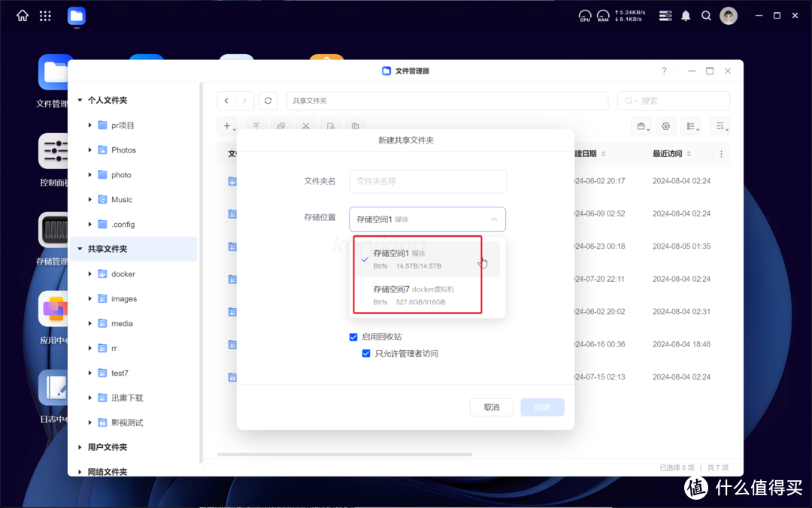Open file manager settings via the gear icon
The width and height of the screenshot is (812, 508).
[665, 125]
